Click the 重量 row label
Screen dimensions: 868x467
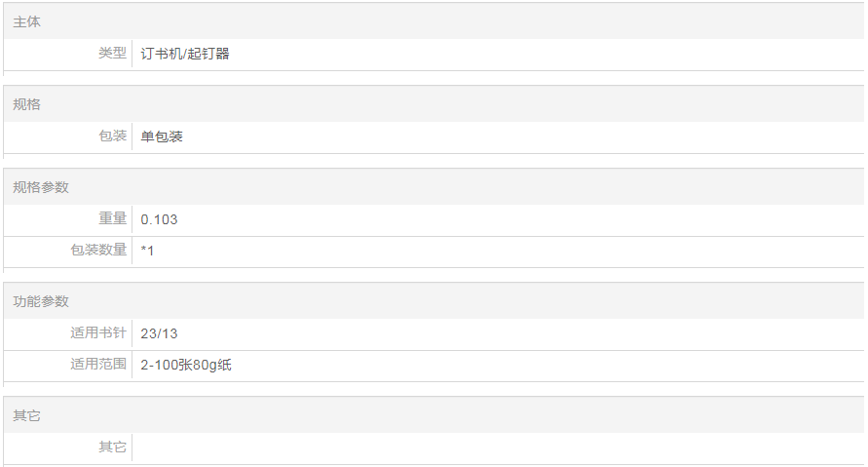coord(112,219)
